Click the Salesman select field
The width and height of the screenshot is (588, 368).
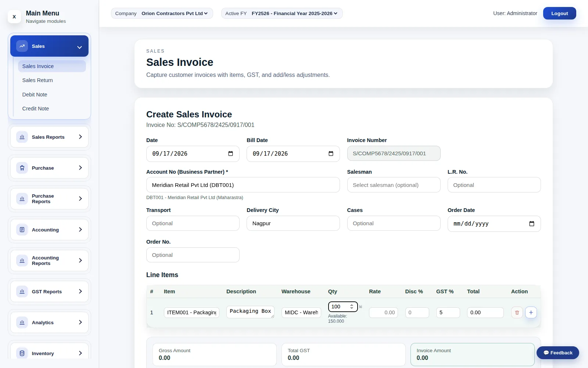click(394, 185)
